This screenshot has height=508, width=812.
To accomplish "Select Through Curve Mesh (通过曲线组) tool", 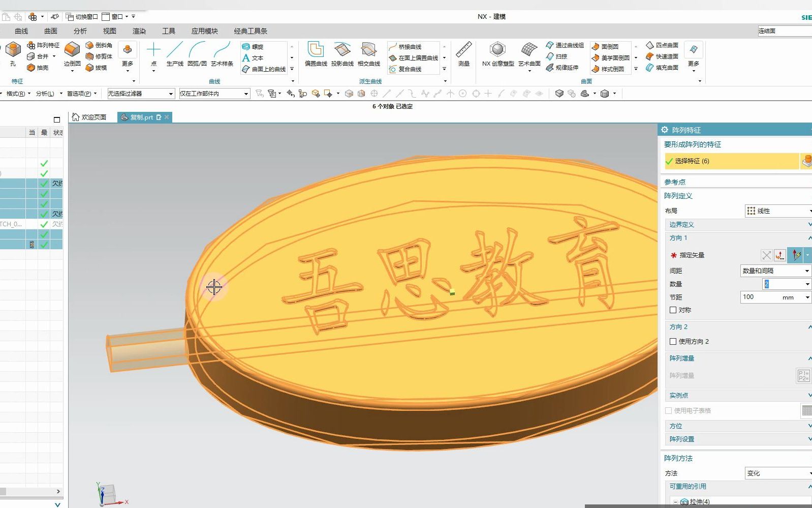I will (565, 45).
